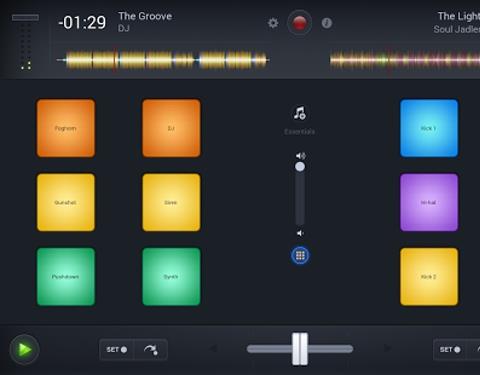Jump to the cue point on the left deck
This screenshot has height=375, width=480.
(x=151, y=350)
